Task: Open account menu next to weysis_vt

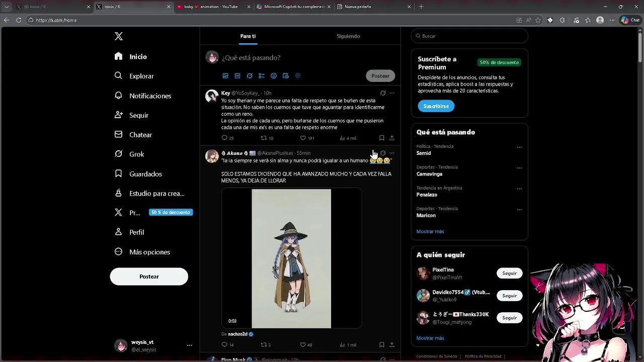Action: click(x=190, y=345)
